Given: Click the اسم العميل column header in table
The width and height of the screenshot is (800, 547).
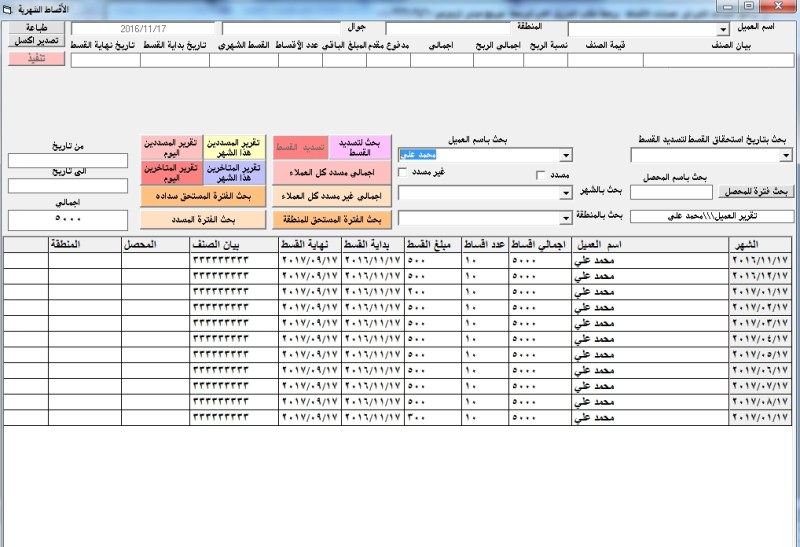Looking at the screenshot, I should (x=651, y=244).
